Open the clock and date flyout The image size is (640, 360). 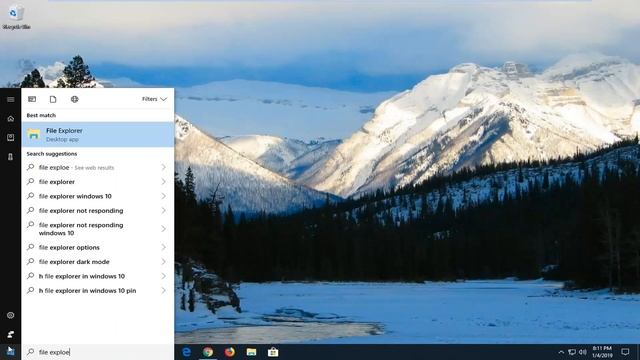pos(602,352)
